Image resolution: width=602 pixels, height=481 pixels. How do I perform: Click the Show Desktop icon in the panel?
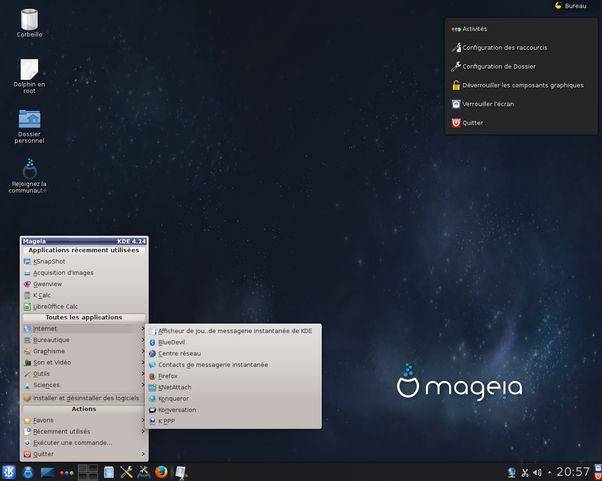point(48,472)
